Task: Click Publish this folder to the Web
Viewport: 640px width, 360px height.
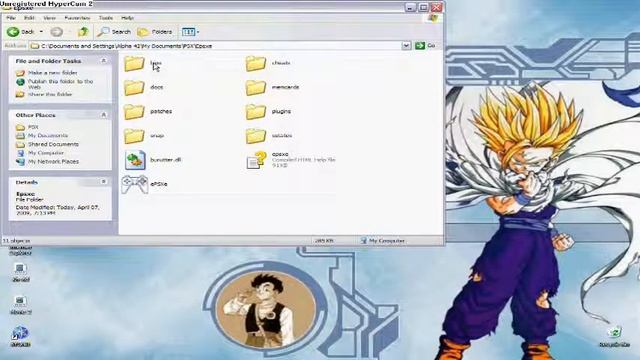Action: point(60,84)
